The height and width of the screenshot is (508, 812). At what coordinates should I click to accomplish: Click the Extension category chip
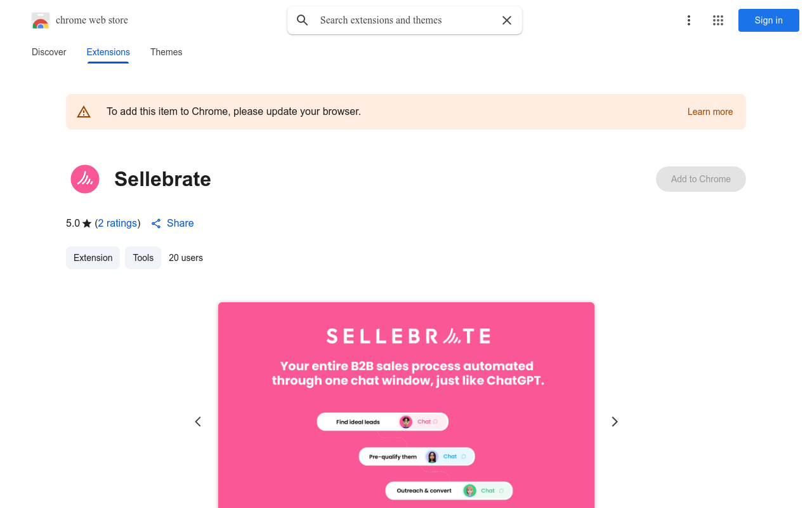[x=93, y=258]
